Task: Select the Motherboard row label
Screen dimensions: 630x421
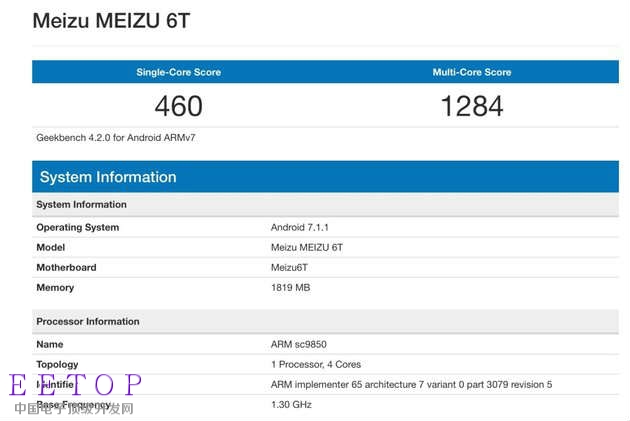Action: pos(66,268)
